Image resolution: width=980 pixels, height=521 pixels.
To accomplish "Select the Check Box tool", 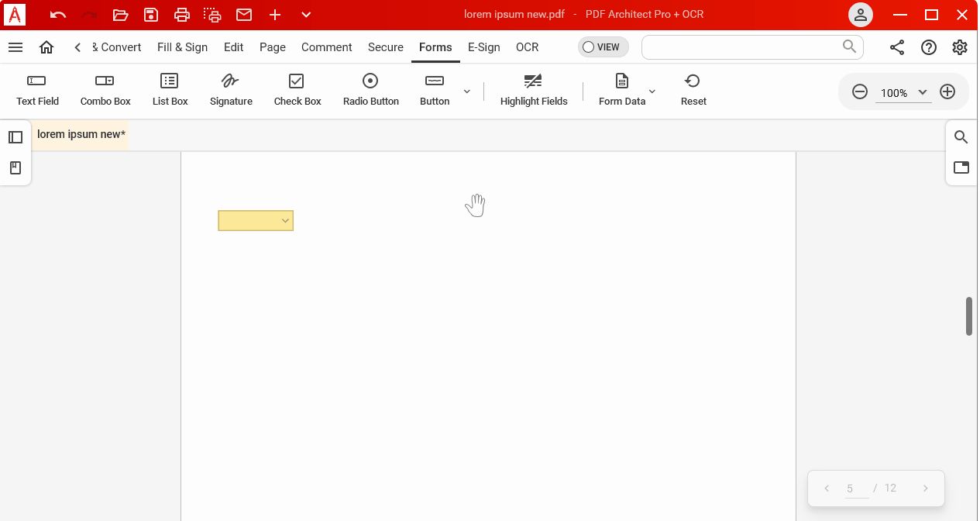I will point(297,88).
